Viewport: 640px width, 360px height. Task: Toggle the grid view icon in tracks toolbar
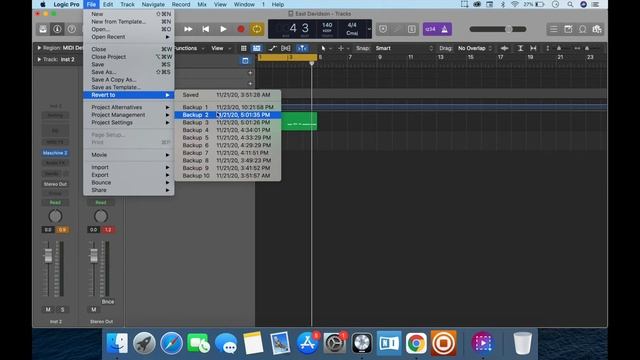[244, 48]
